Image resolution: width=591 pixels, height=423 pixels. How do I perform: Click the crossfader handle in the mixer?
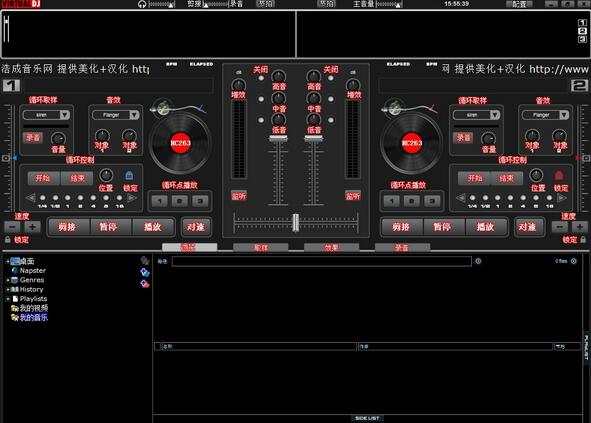pyautogui.click(x=296, y=222)
